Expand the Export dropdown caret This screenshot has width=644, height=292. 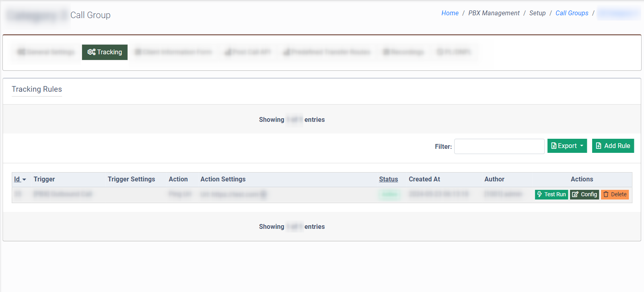[582, 146]
